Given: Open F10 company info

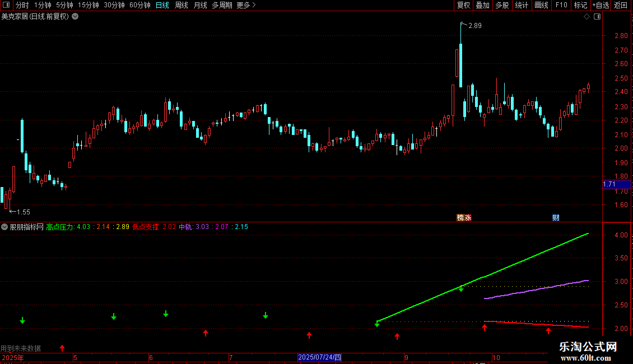Looking at the screenshot, I should pyautogui.click(x=561, y=5).
